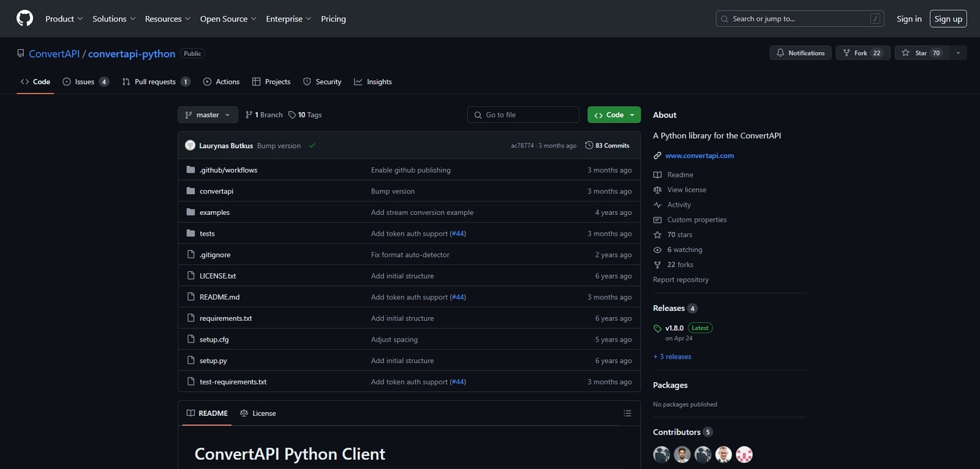
Task: View the 1 Branch link
Action: click(264, 115)
